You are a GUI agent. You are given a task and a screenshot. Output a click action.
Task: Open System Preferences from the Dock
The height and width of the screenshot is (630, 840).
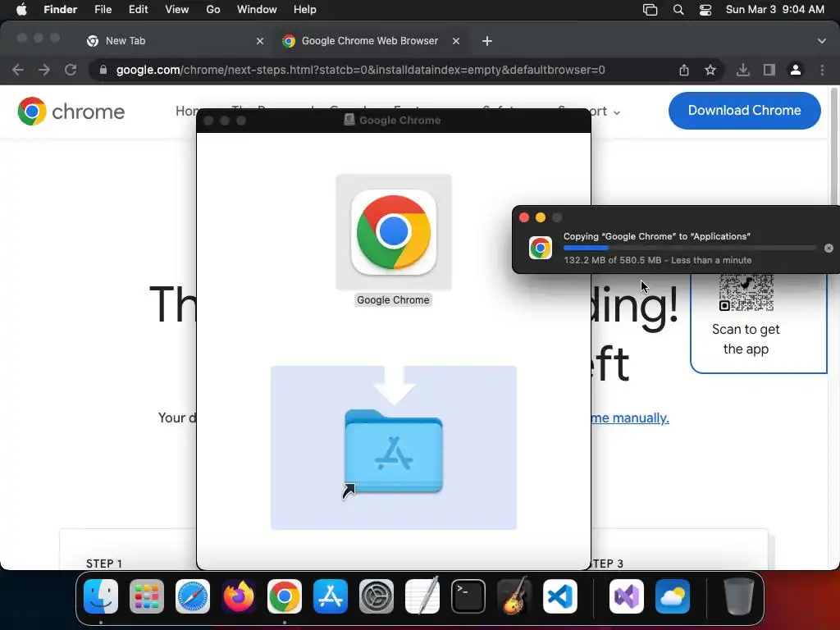(376, 596)
